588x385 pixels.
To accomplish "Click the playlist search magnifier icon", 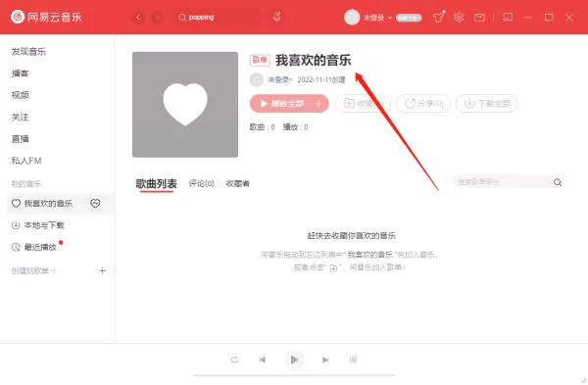I will tap(558, 182).
